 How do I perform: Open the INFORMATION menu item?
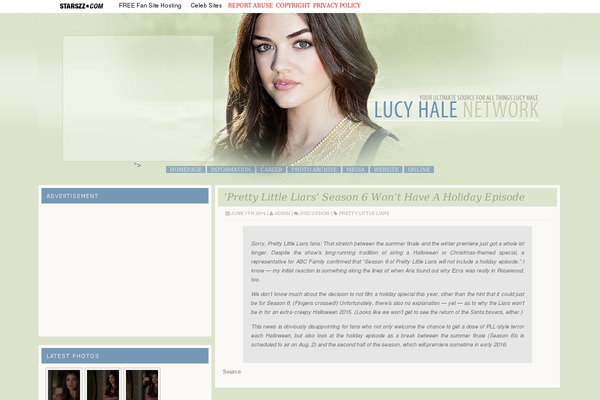pyautogui.click(x=231, y=170)
